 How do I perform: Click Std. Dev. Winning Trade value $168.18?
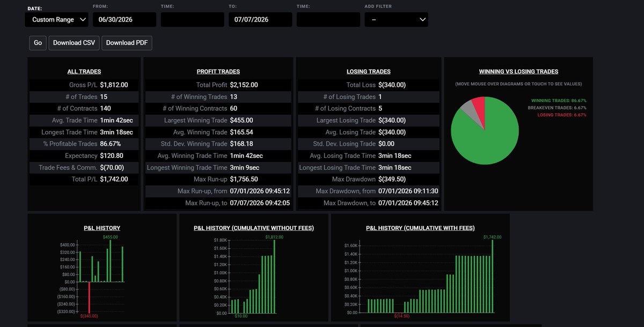[241, 144]
